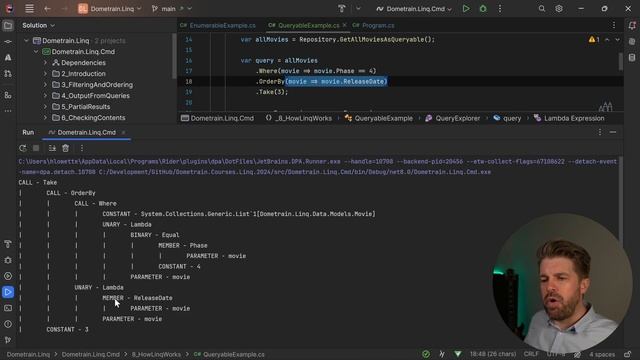Click the _8_HowLinqWorks breadcrumb

(298, 118)
